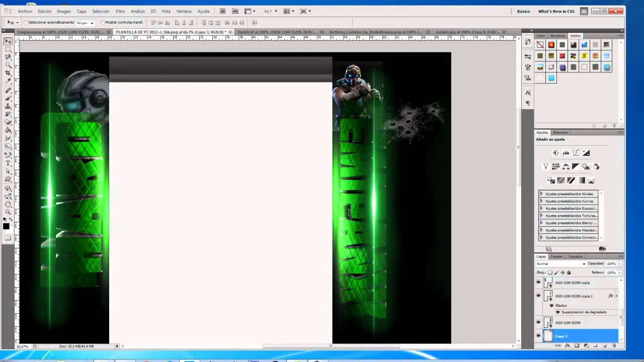Select the Brush tool
The image size is (644, 362).
click(x=9, y=98)
